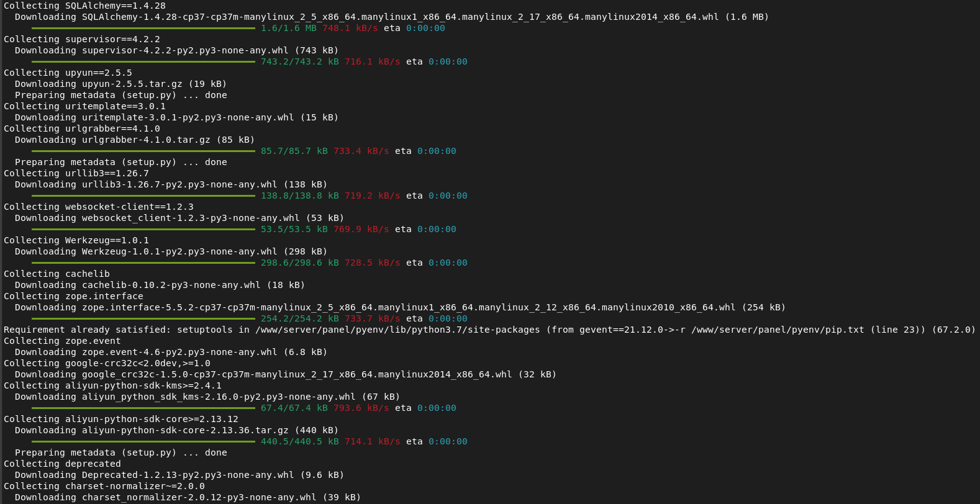This screenshot has height=504, width=980.
Task: Click the '440.5/440.5 kB' size value
Action: click(300, 441)
